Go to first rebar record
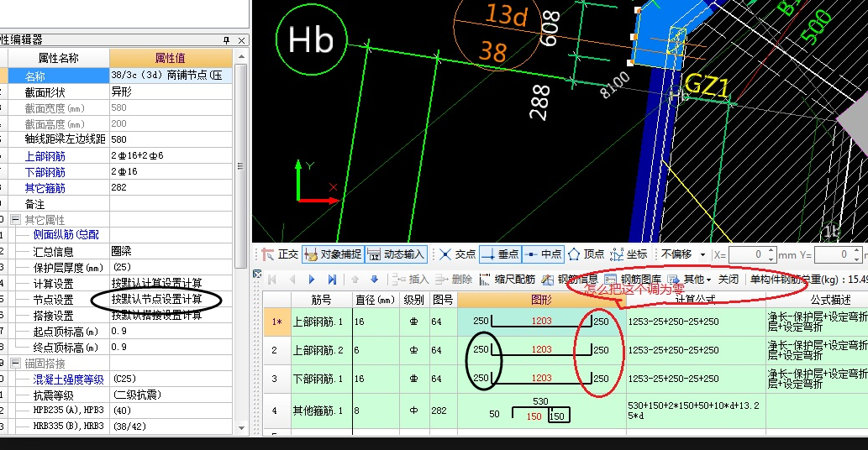 coord(271,280)
